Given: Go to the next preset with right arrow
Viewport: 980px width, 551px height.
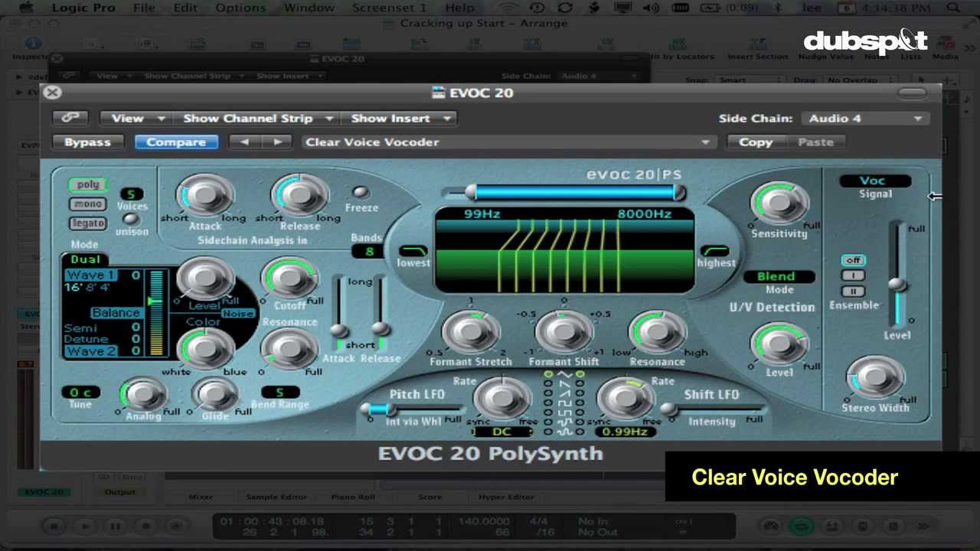Looking at the screenshot, I should pyautogui.click(x=276, y=142).
